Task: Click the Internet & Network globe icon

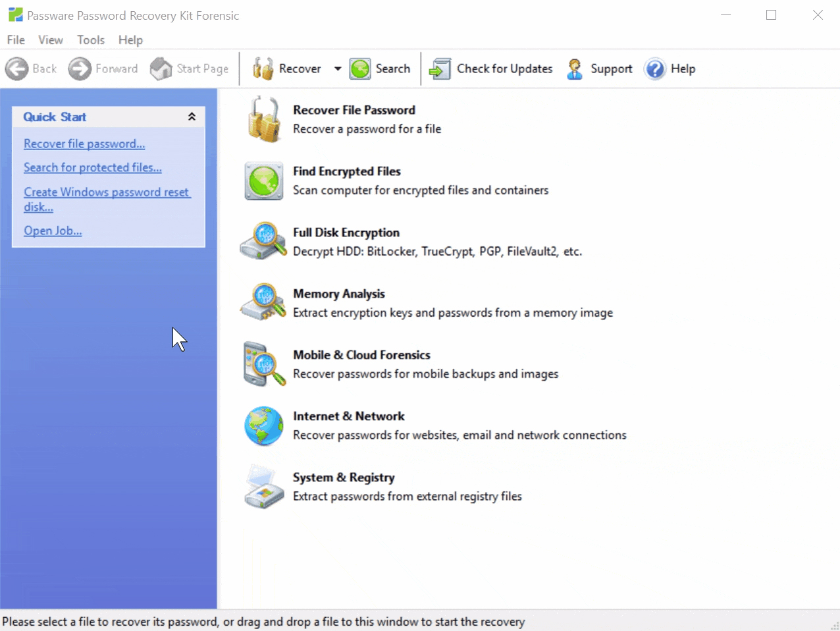Action: click(264, 425)
